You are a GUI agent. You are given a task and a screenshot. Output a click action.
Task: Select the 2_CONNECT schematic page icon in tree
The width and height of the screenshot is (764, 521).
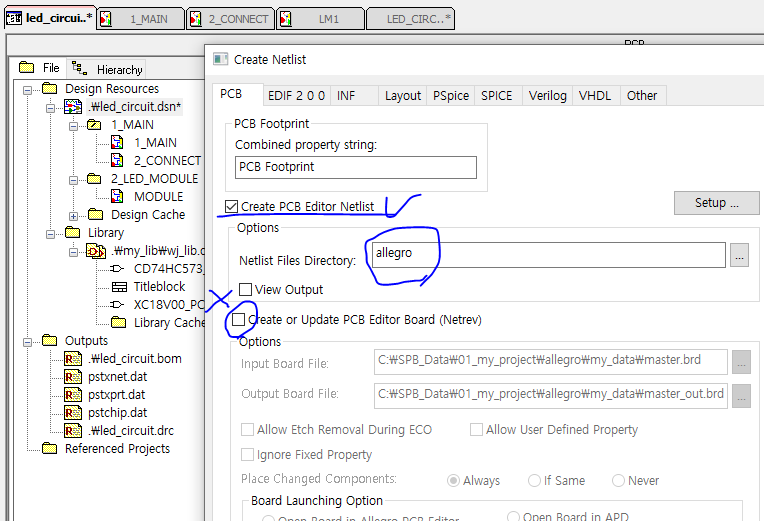tap(117, 160)
